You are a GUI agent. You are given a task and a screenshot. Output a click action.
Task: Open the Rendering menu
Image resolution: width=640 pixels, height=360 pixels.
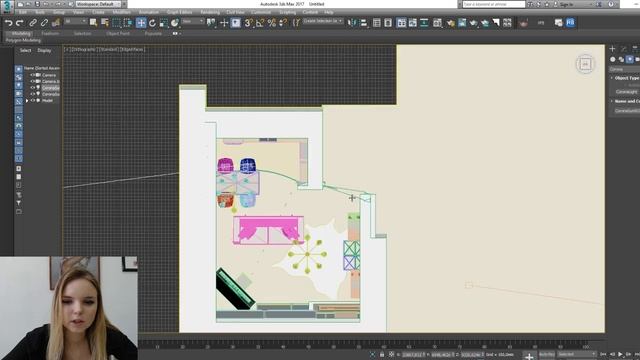pyautogui.click(x=210, y=12)
